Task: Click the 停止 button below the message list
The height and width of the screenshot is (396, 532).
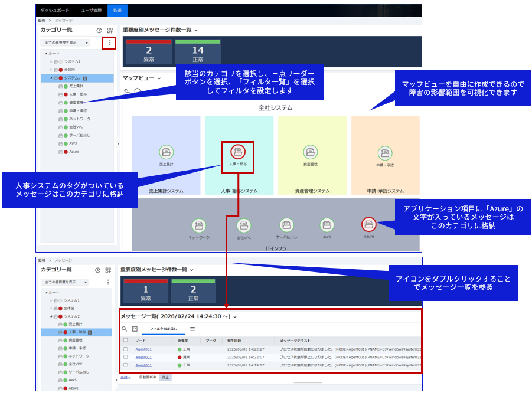Action: click(x=165, y=377)
